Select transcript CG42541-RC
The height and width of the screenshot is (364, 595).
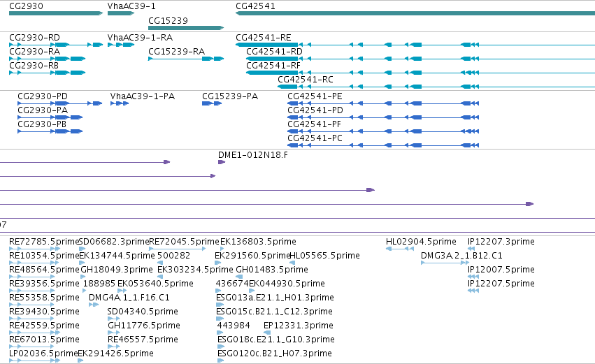point(436,87)
